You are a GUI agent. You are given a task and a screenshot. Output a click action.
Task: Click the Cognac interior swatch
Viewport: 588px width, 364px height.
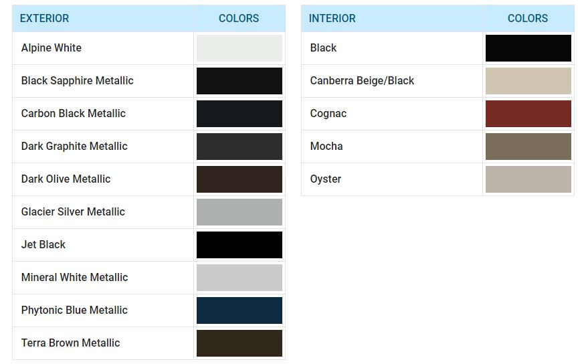tap(528, 114)
